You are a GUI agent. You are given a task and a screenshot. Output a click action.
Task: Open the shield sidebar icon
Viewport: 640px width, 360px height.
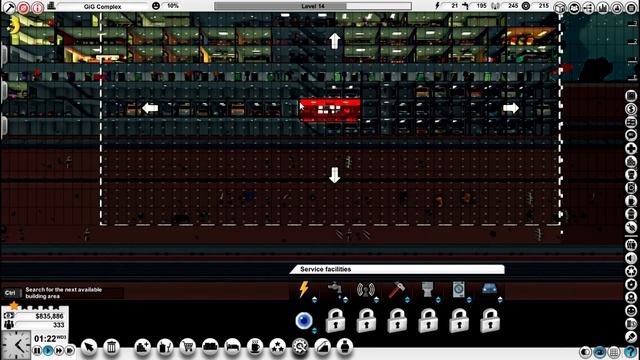[631, 284]
